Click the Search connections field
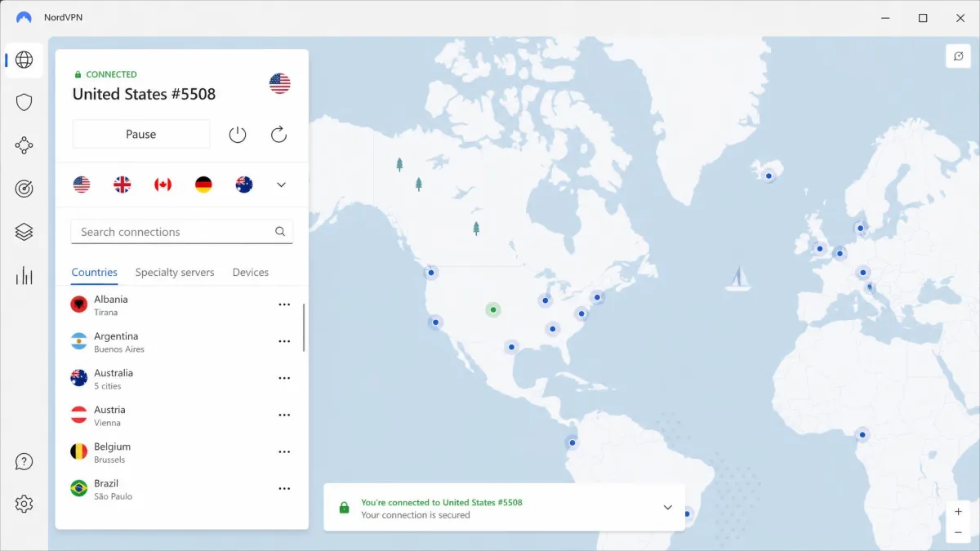980x551 pixels. (181, 232)
